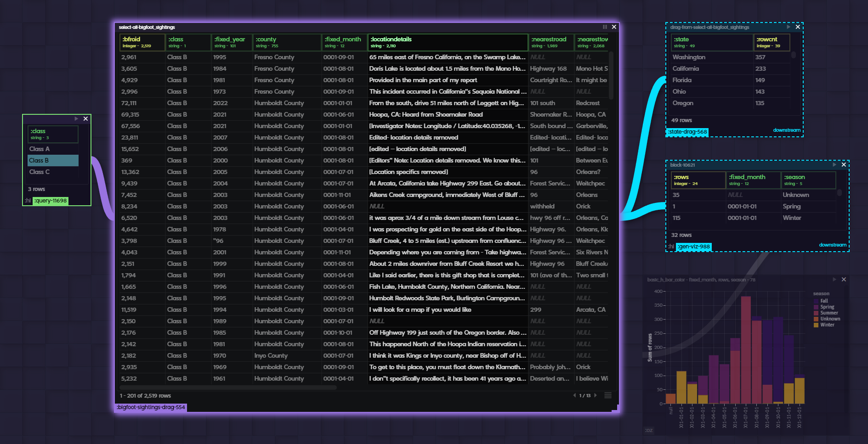Open the downstream link on the state panel
Viewport: 868px width, 444px height.
coord(787,130)
